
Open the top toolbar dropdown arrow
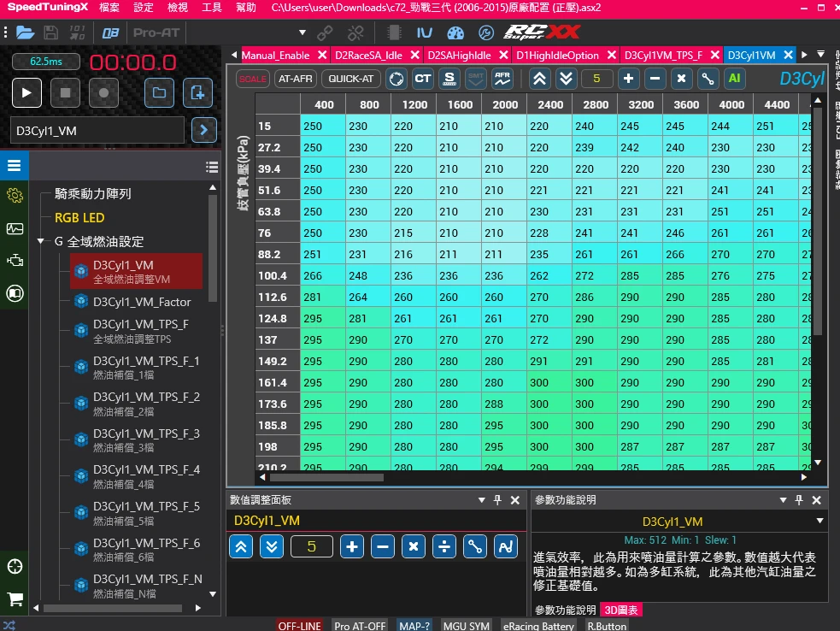303,32
